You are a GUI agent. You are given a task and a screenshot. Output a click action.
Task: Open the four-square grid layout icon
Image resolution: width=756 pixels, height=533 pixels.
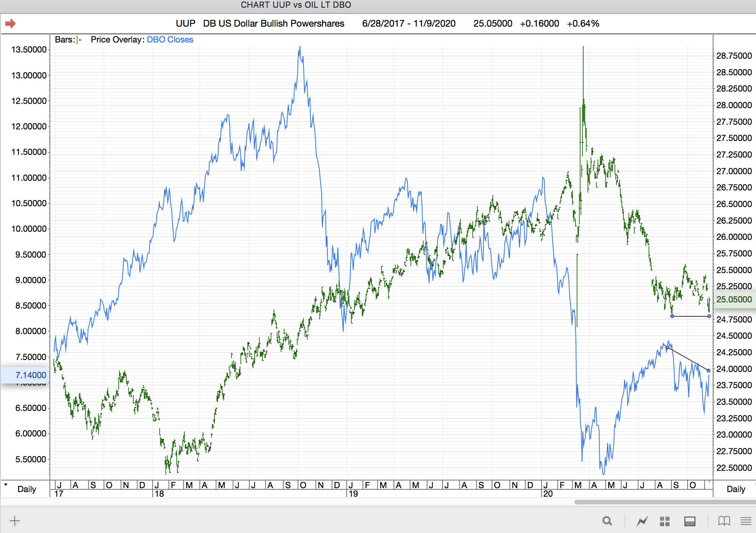tap(665, 521)
